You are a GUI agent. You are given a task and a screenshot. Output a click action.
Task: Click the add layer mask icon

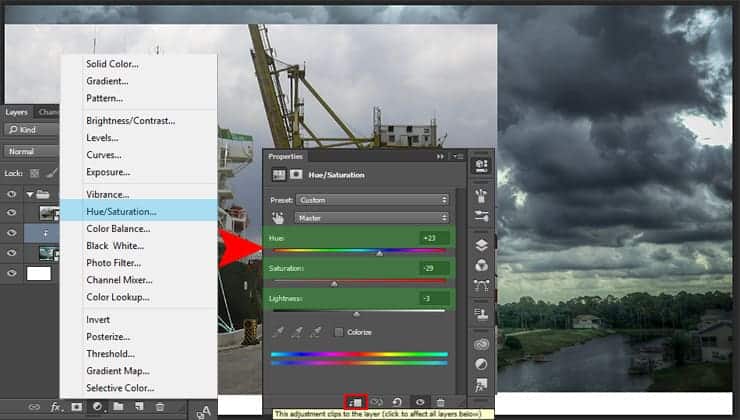click(x=76, y=407)
